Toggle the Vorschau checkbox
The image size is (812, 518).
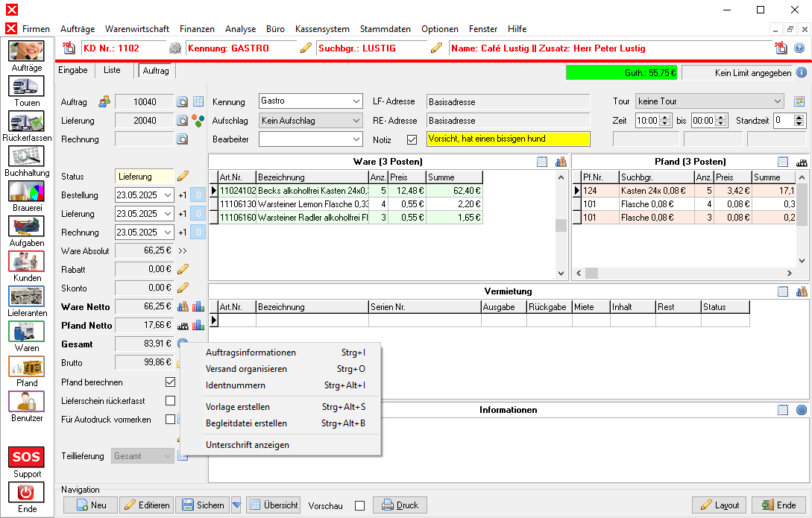360,505
